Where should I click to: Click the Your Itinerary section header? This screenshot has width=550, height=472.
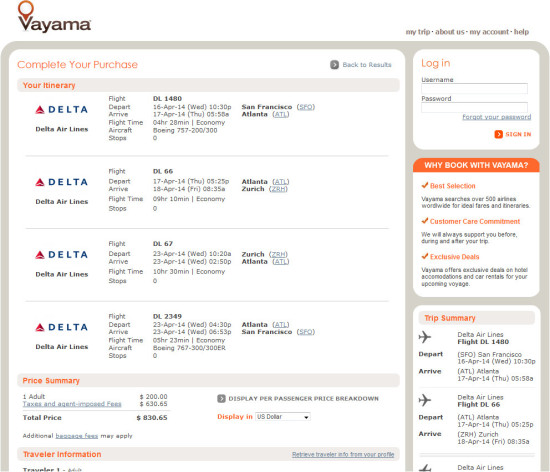tap(208, 85)
